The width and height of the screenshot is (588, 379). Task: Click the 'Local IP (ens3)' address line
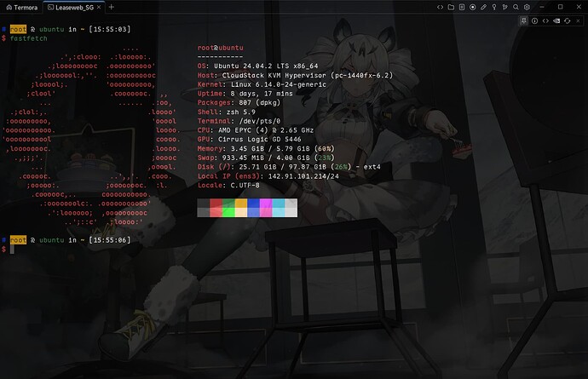[x=268, y=176]
